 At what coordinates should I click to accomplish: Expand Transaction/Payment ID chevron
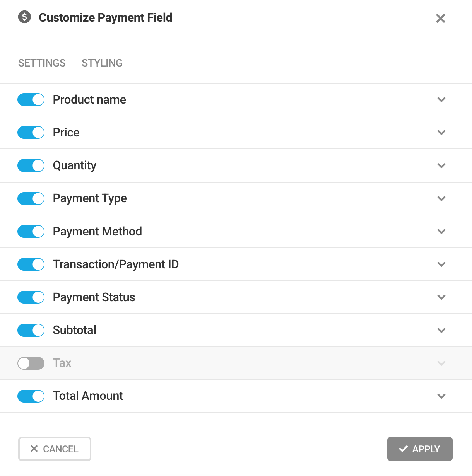click(x=441, y=264)
